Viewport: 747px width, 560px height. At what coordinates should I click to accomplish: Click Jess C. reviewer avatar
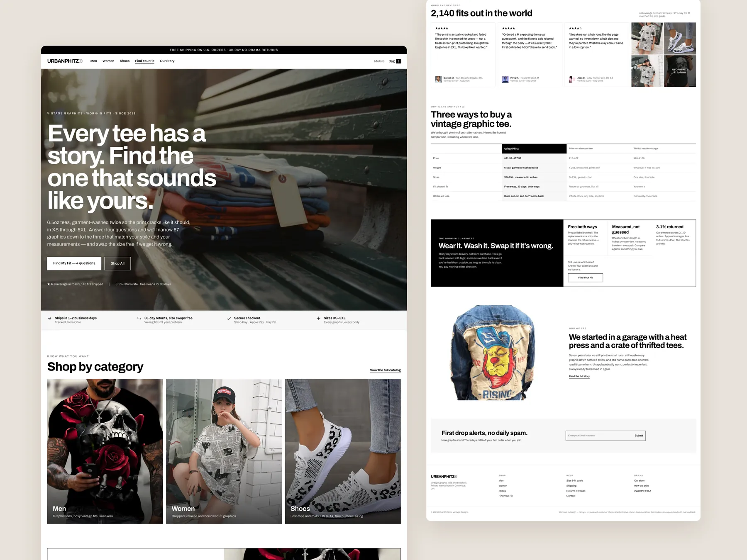[572, 79]
